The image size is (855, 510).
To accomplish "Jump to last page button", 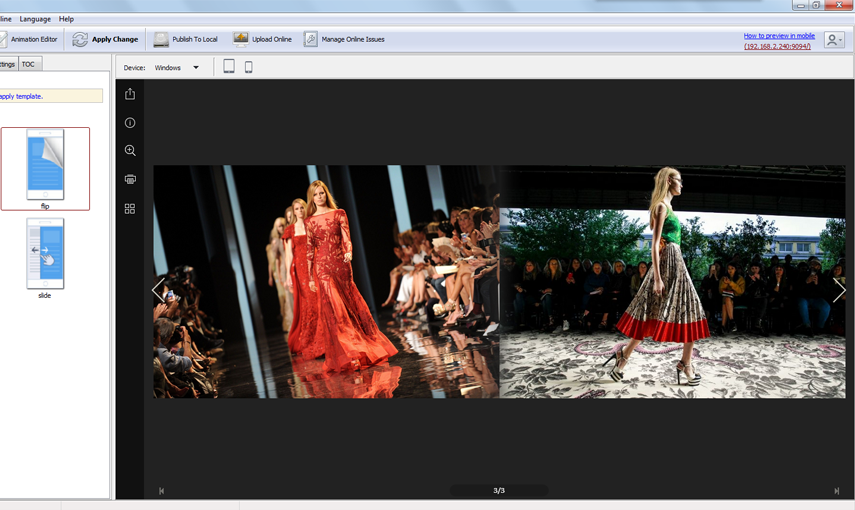I will tap(837, 491).
